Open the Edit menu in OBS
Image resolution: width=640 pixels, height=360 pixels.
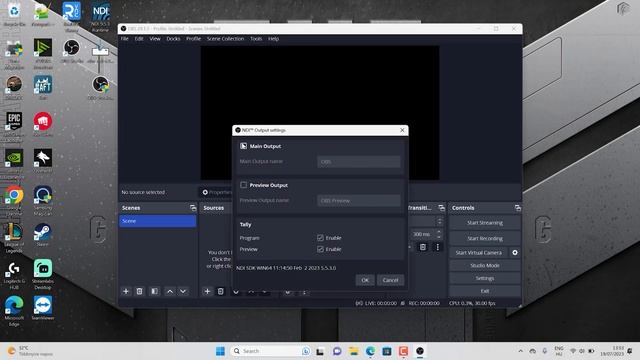(x=139, y=39)
